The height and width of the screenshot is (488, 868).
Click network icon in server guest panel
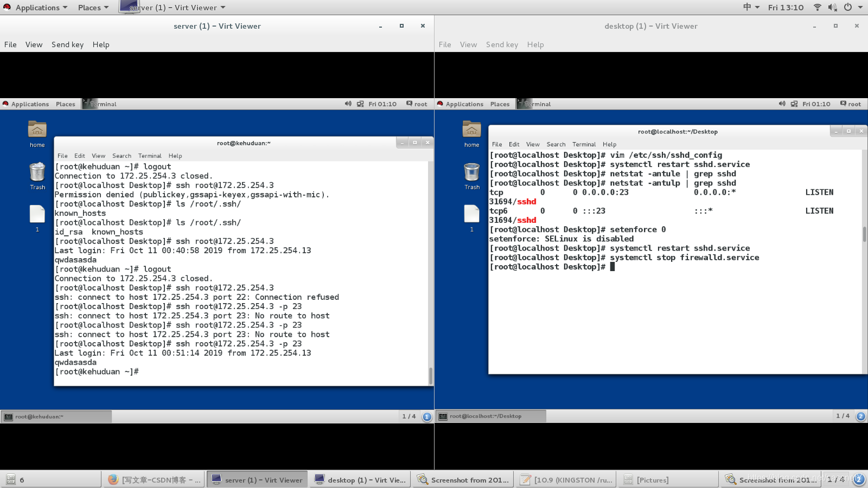(x=360, y=104)
